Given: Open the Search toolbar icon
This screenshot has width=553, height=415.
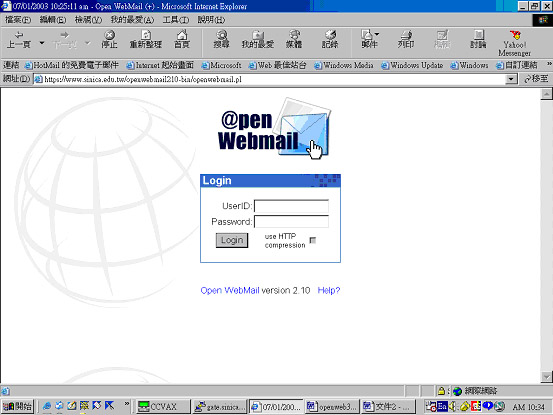Looking at the screenshot, I should point(221,39).
